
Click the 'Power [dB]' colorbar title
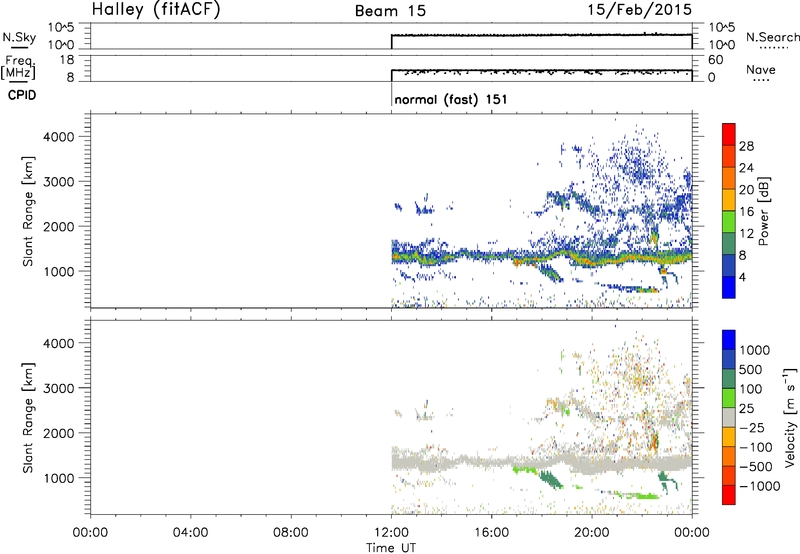pos(763,211)
